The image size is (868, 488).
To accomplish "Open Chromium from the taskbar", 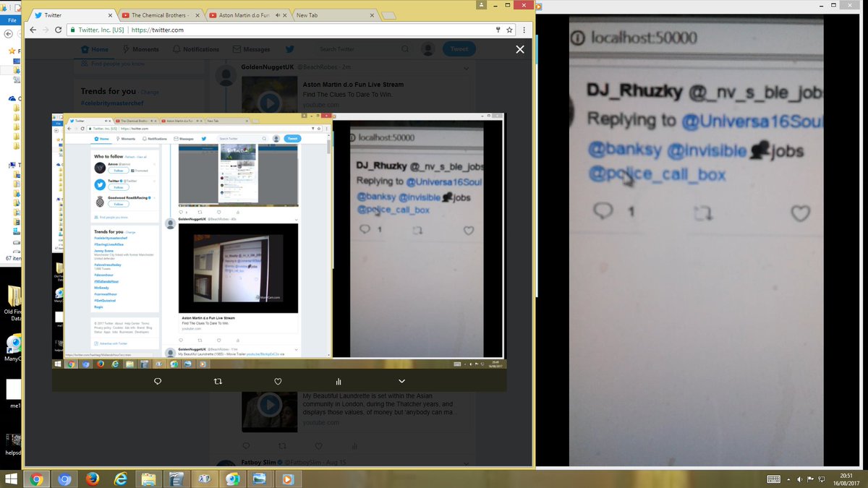I will click(x=64, y=479).
